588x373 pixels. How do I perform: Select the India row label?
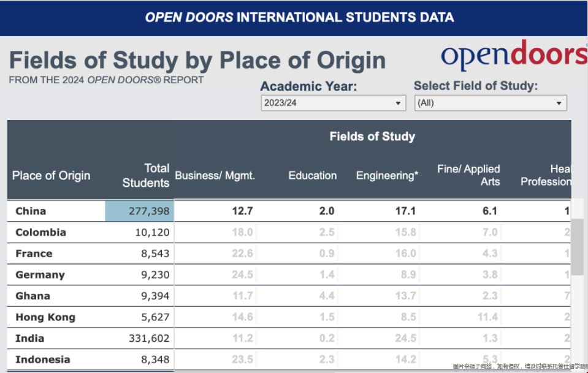tap(29, 338)
